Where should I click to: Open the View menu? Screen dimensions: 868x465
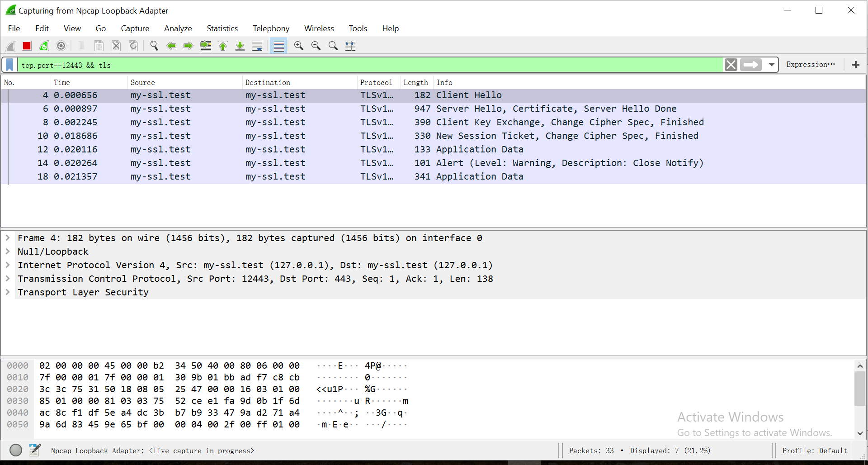click(72, 28)
